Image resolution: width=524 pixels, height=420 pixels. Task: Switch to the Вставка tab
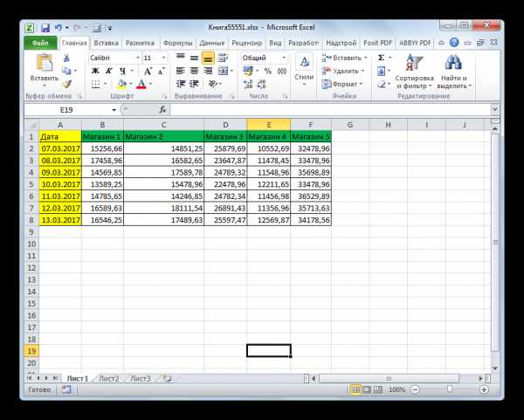coord(106,43)
